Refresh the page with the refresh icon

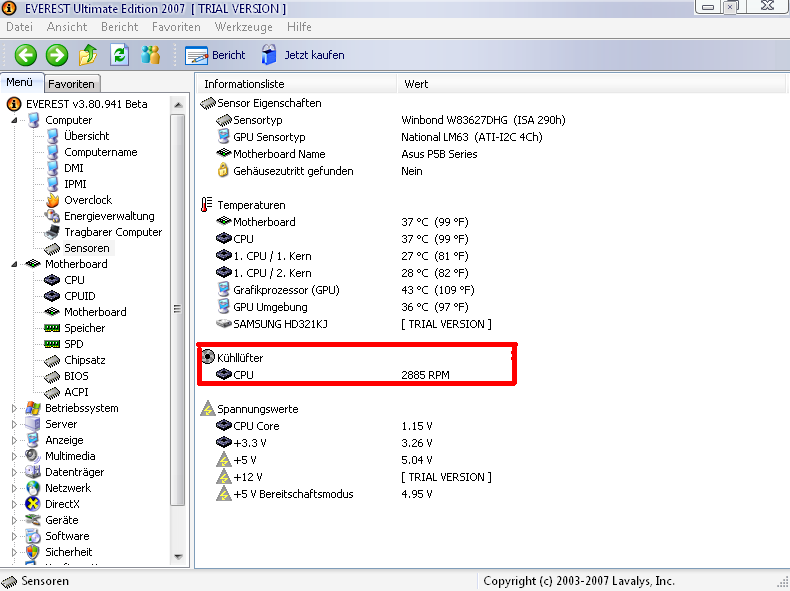tap(119, 55)
